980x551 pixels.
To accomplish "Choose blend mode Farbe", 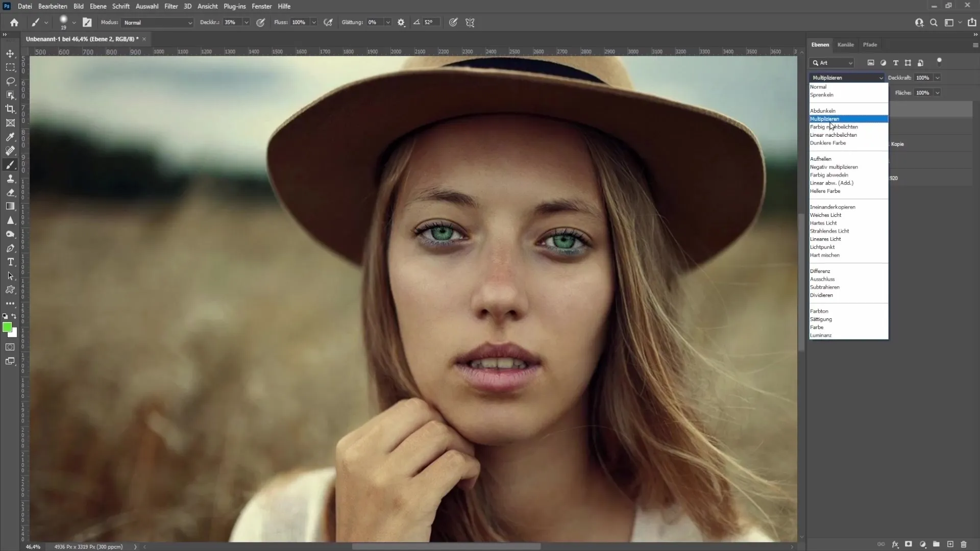I will 849,327.
